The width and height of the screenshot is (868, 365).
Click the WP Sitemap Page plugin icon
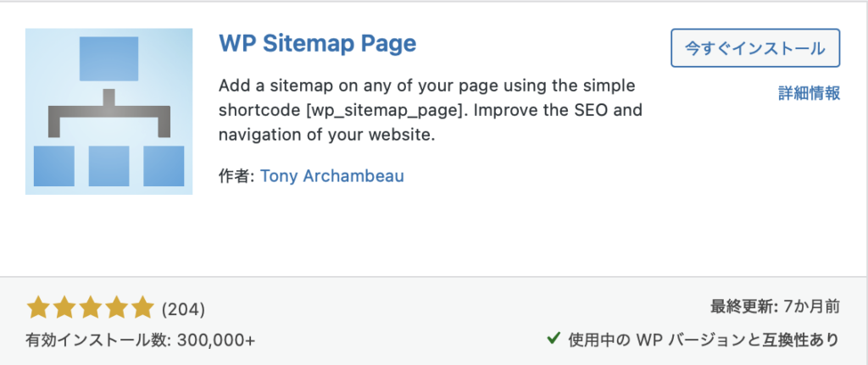[108, 111]
